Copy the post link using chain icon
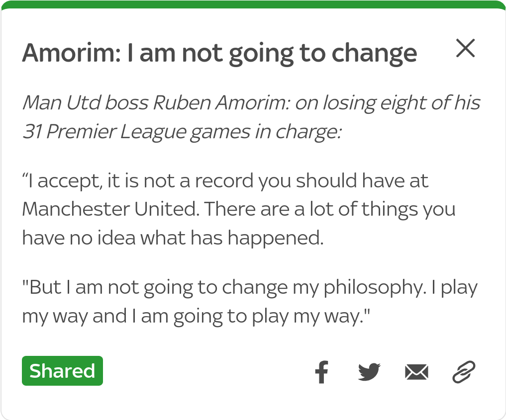The image size is (506, 420). [464, 371]
